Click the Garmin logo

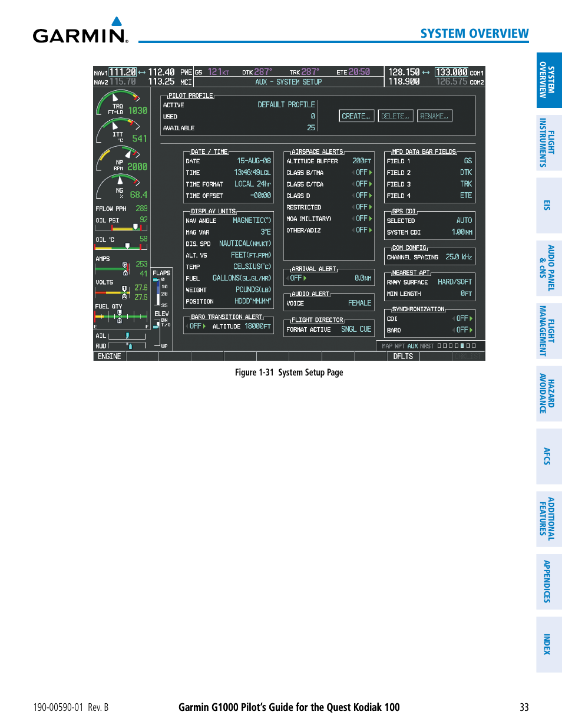[80, 31]
